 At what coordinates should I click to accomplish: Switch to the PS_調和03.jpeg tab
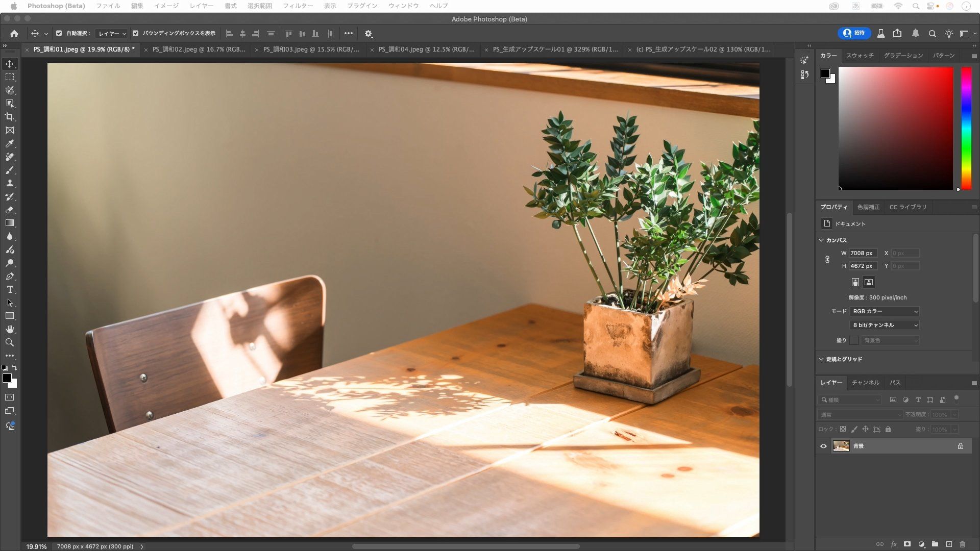coord(311,49)
